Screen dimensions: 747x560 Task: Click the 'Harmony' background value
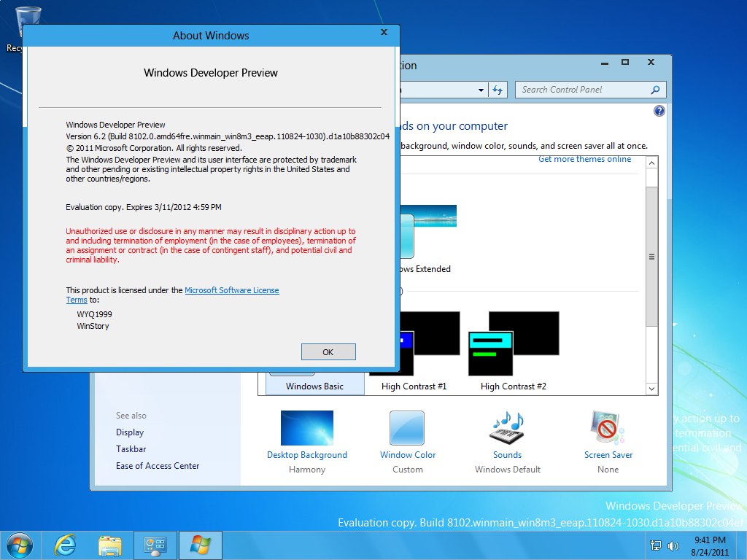coord(307,470)
